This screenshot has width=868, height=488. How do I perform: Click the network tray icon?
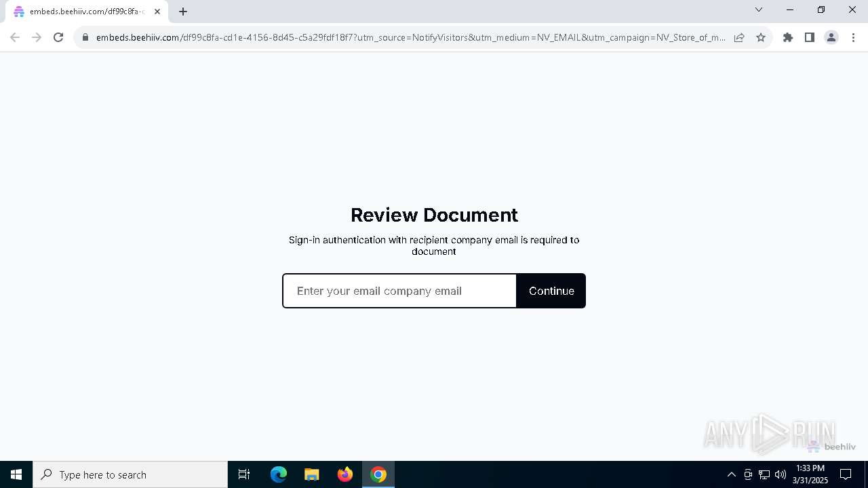tap(764, 474)
